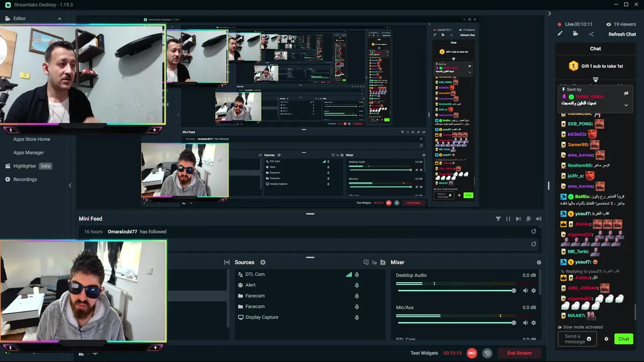Click the chat scrollbar thumb
The width and height of the screenshot is (644, 362).
pos(635,312)
